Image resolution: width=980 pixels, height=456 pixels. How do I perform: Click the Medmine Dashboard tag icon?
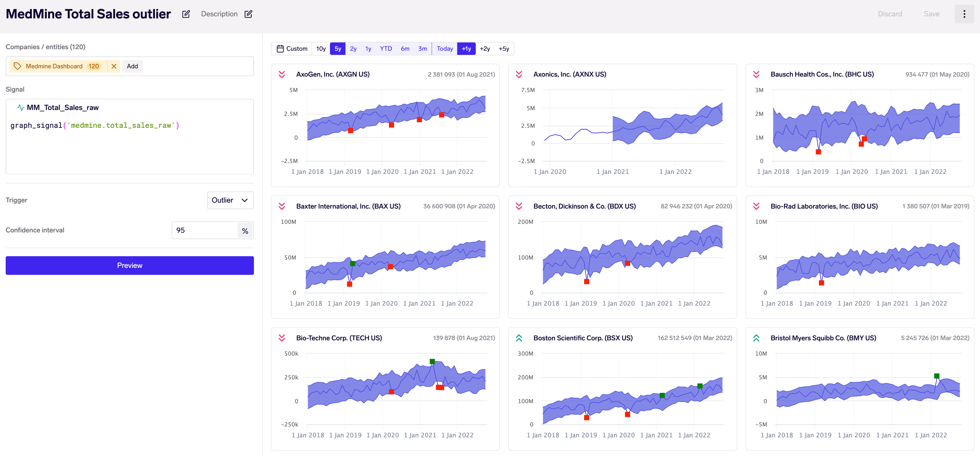click(x=17, y=66)
